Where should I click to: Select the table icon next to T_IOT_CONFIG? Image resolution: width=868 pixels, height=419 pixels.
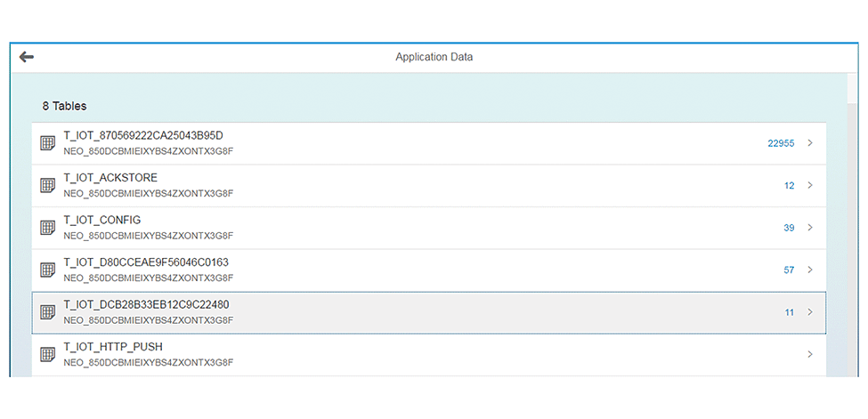[48, 228]
